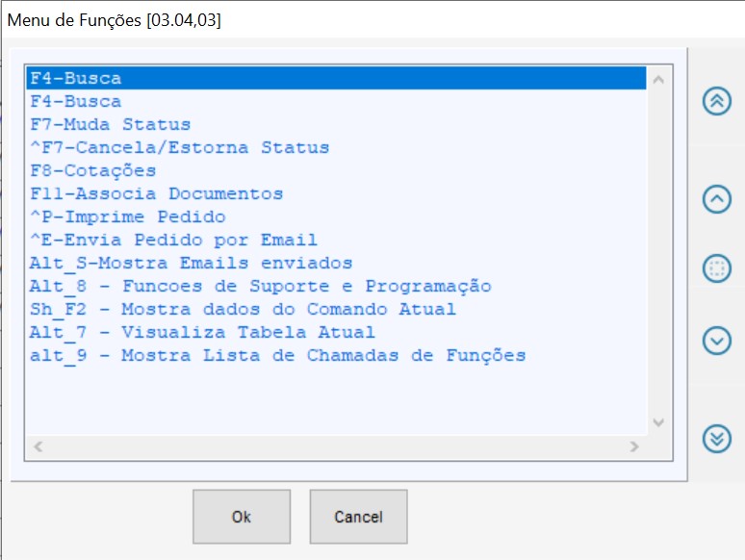Screen dimensions: 745x560
Task: Select the highlighted F4-Busca entry
Action: pos(75,78)
